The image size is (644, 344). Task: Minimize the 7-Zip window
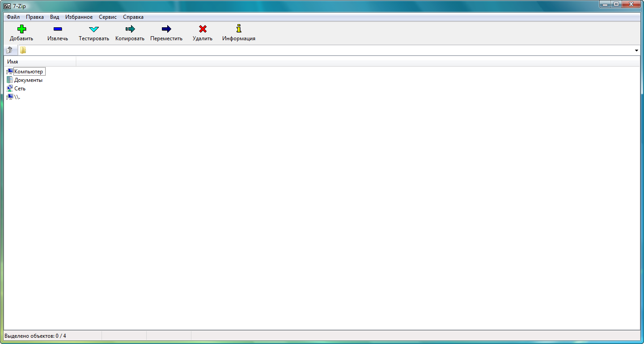[605, 4]
